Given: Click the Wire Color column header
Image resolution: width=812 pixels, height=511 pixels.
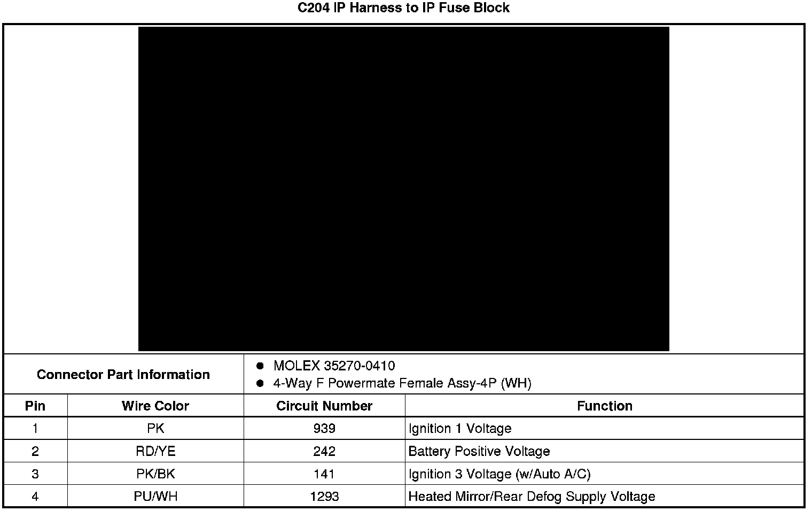Looking at the screenshot, I should click(155, 406).
